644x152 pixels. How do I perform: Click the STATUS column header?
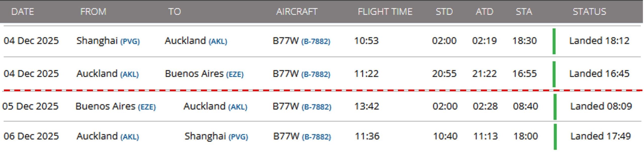click(x=589, y=12)
